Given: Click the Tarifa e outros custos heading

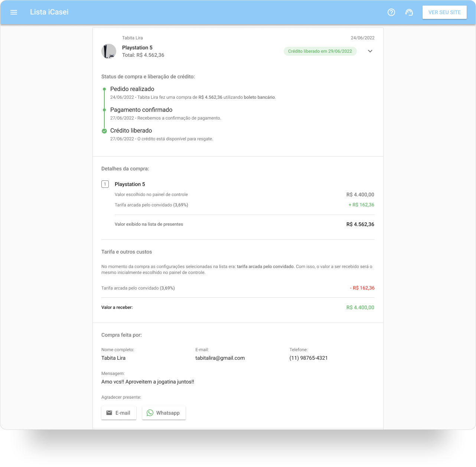Looking at the screenshot, I should pos(127,252).
